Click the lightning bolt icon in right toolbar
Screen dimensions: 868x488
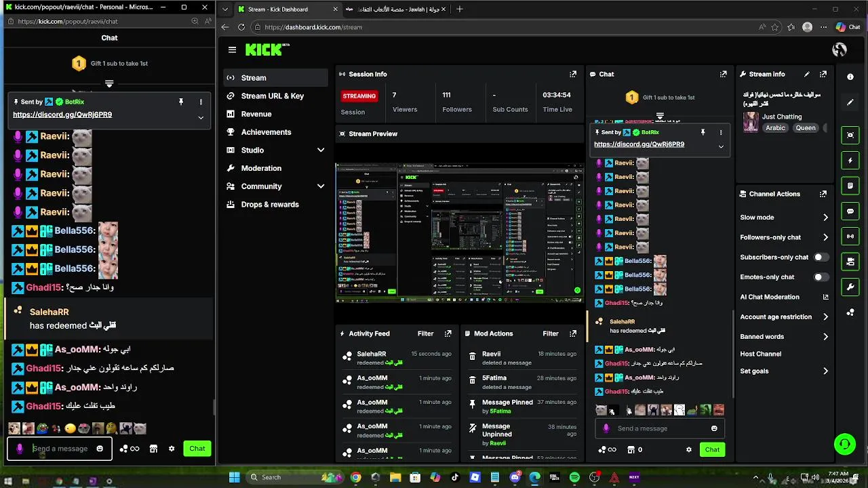click(850, 161)
